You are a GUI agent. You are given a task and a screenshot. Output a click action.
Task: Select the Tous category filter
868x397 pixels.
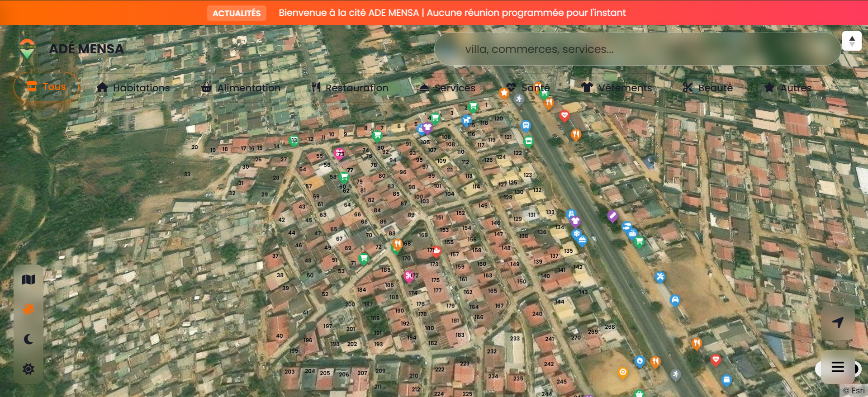tap(47, 86)
